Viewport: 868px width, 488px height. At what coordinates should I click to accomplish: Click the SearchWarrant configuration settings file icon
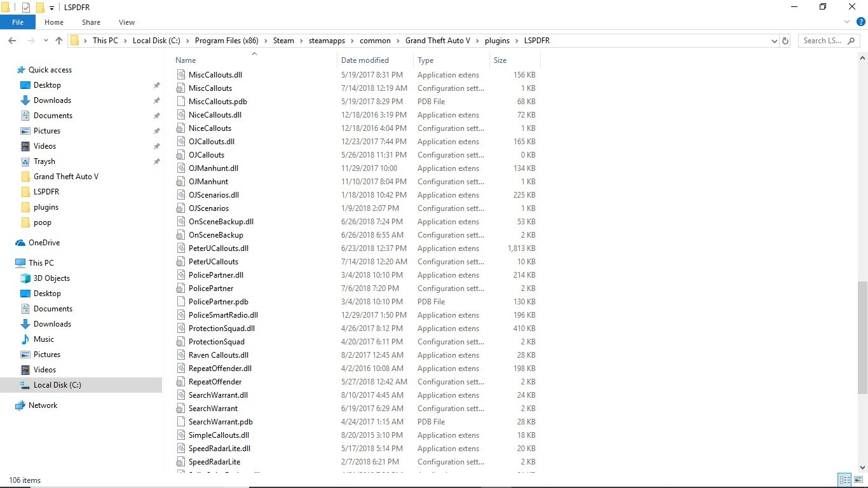181,409
